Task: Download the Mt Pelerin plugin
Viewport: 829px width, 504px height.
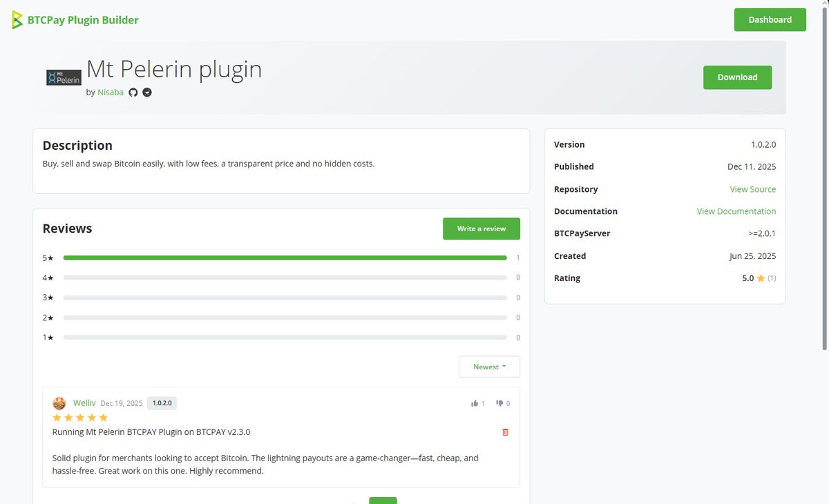Action: click(738, 77)
